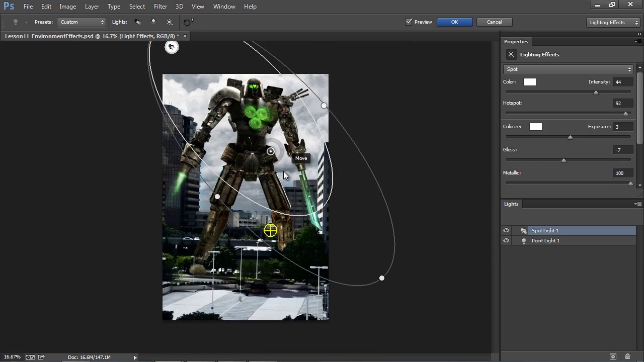This screenshot has height=362, width=644.
Task: Add a new Infinite Light from the options bar
Action: [170, 22]
